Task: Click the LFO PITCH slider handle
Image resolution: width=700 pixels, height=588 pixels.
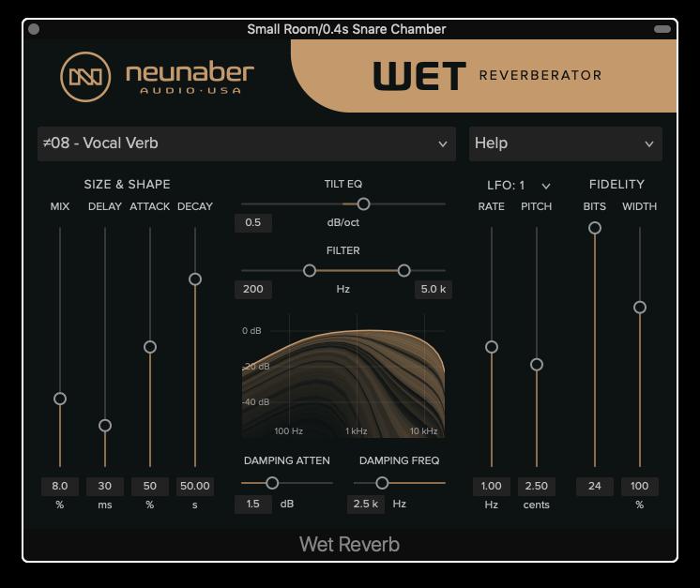Action: tap(537, 365)
